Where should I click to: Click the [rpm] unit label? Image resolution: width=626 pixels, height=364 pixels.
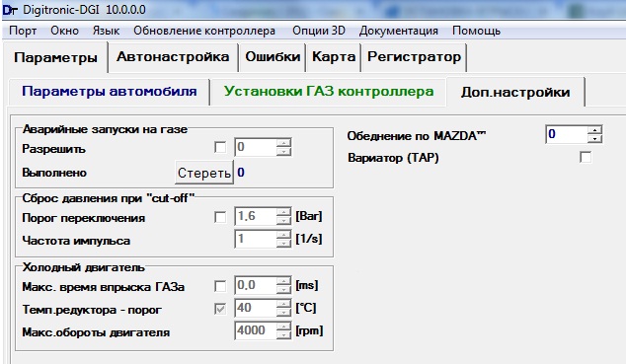(309, 330)
